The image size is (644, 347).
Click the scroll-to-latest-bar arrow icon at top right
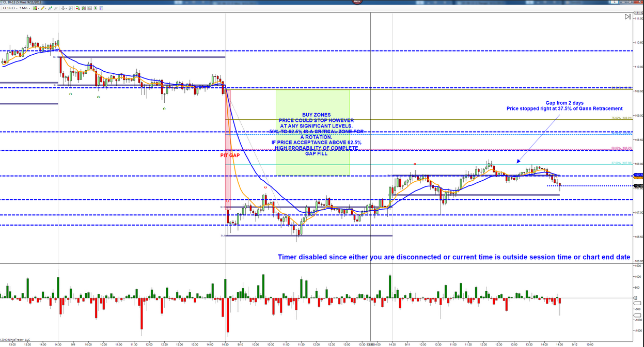[x=627, y=17]
